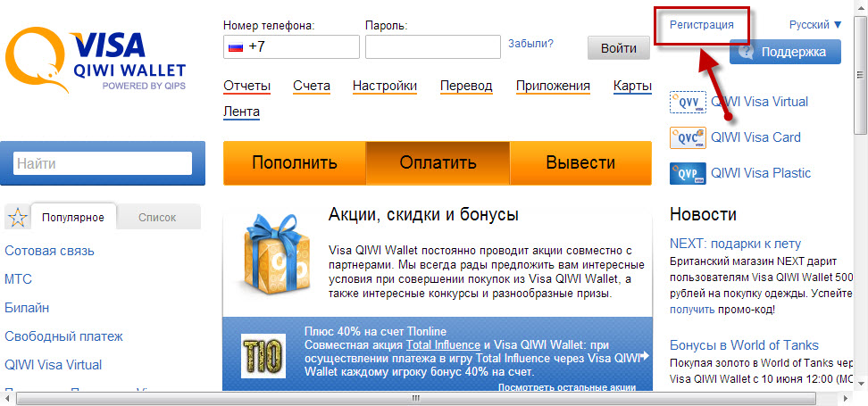The width and height of the screenshot is (868, 406).
Task: Open the Настройки menu item
Action: point(385,87)
